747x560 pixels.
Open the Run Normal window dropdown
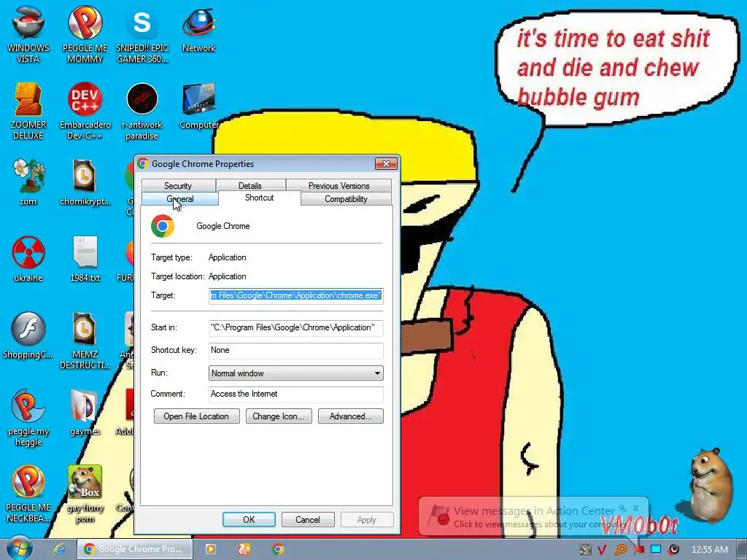pos(296,373)
